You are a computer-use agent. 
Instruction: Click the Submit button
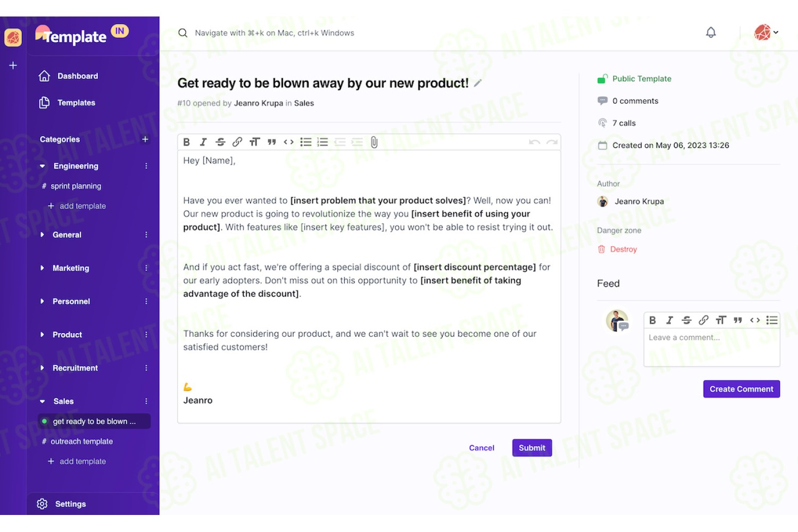[532, 448]
